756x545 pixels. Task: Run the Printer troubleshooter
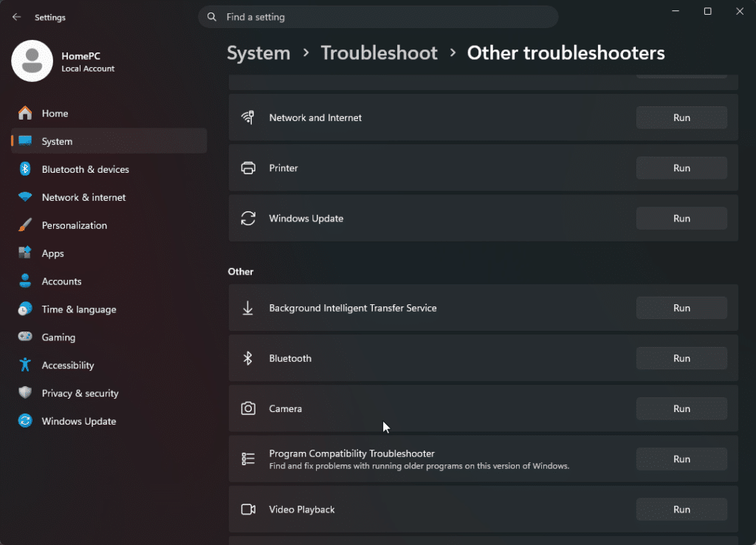coord(681,168)
